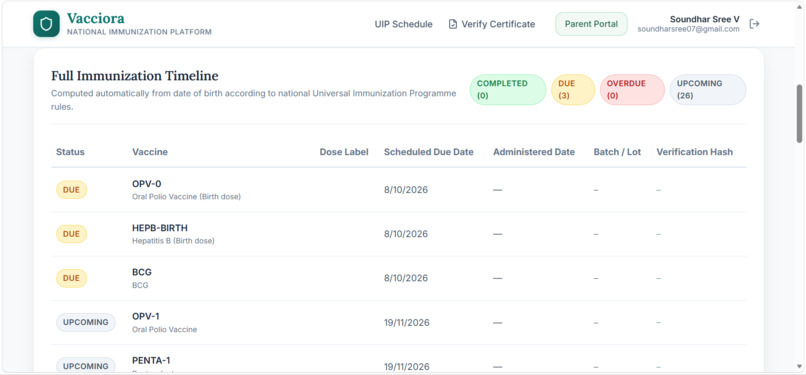Click the DUE badge in the OPV-0 row
The width and height of the screenshot is (806, 375).
point(71,190)
